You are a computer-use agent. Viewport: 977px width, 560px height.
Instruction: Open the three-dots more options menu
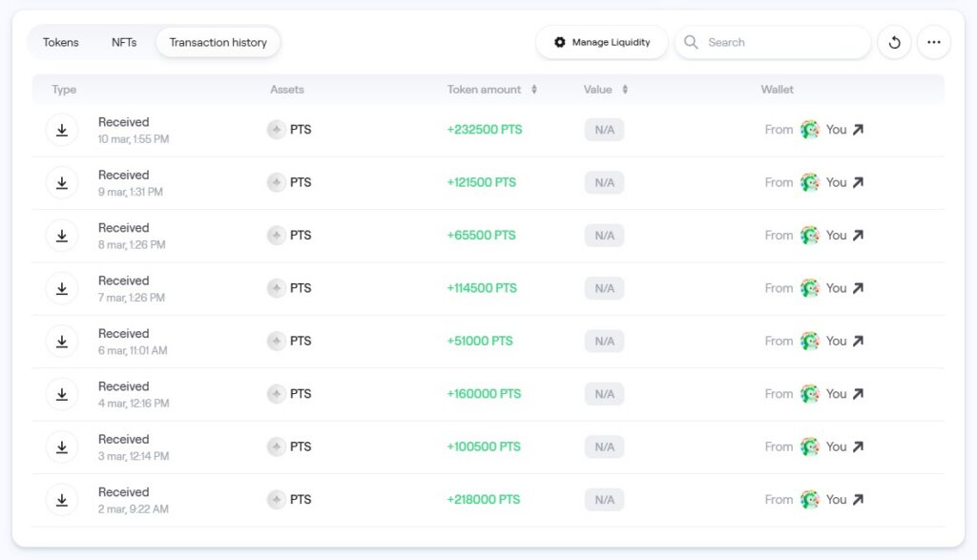pos(933,42)
